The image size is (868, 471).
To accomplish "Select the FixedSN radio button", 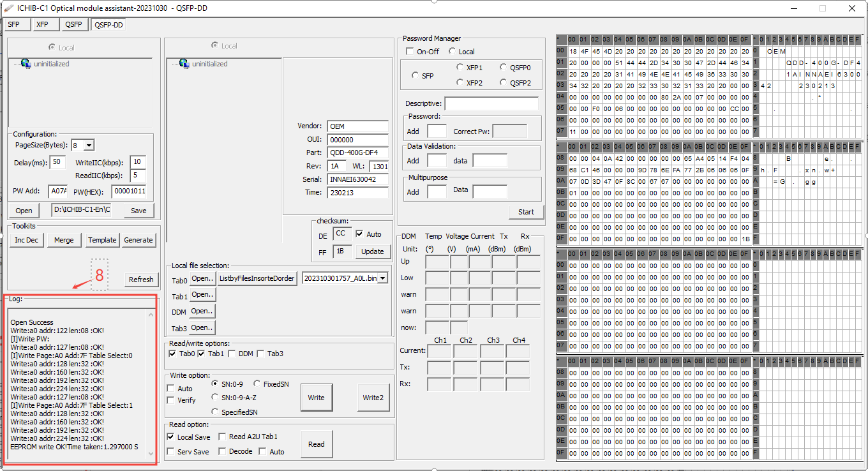I will pos(257,384).
